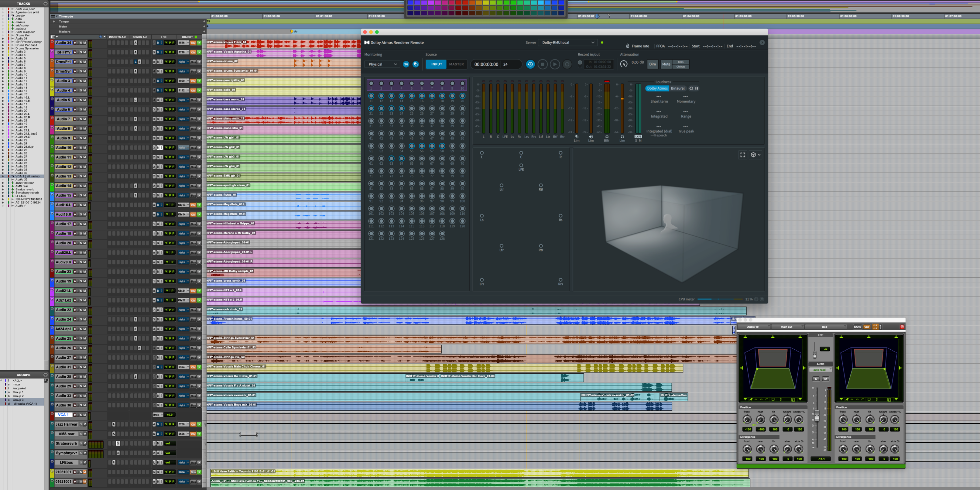Viewport: 980px width, 490px height.
Task: Click the fullscreen room view icon
Action: (x=742, y=155)
